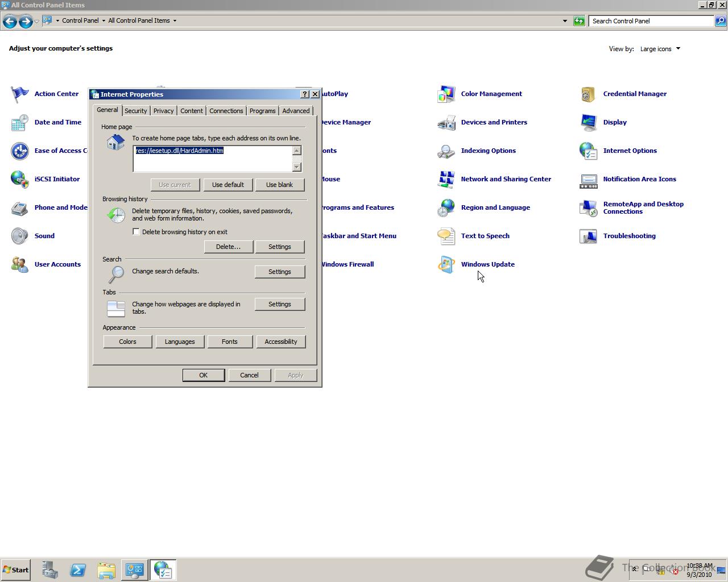Click Server Manager taskbar icon
The width and height of the screenshot is (728, 582).
click(x=49, y=569)
